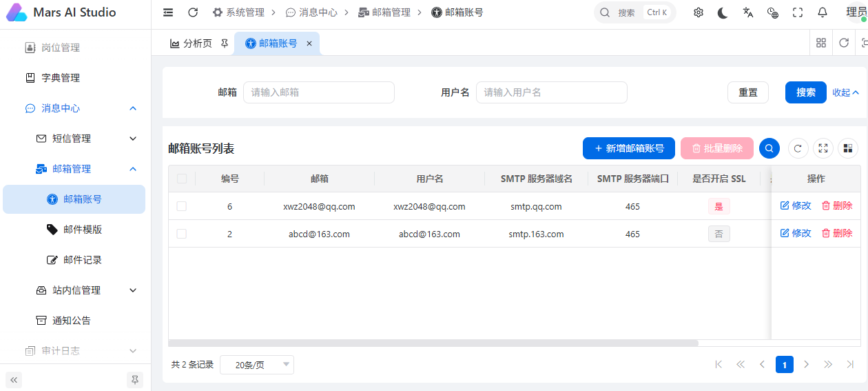Delete abcd@163.com account via 删除
868x391 pixels.
click(837, 233)
